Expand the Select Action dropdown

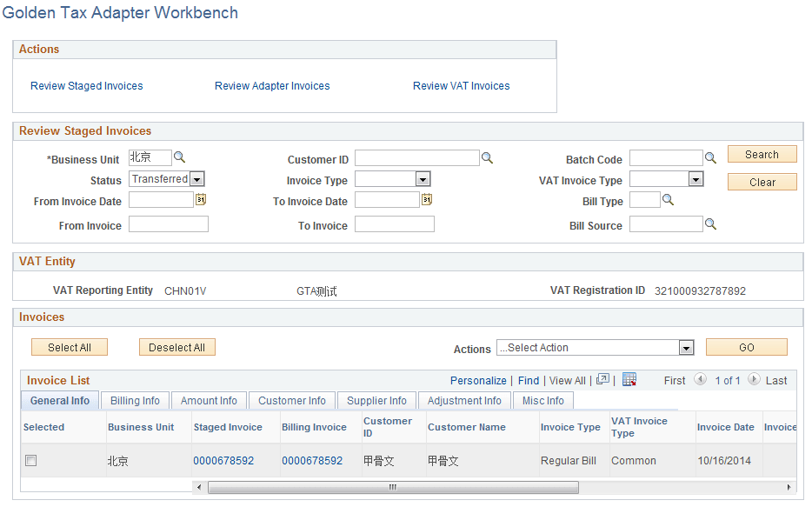[689, 348]
